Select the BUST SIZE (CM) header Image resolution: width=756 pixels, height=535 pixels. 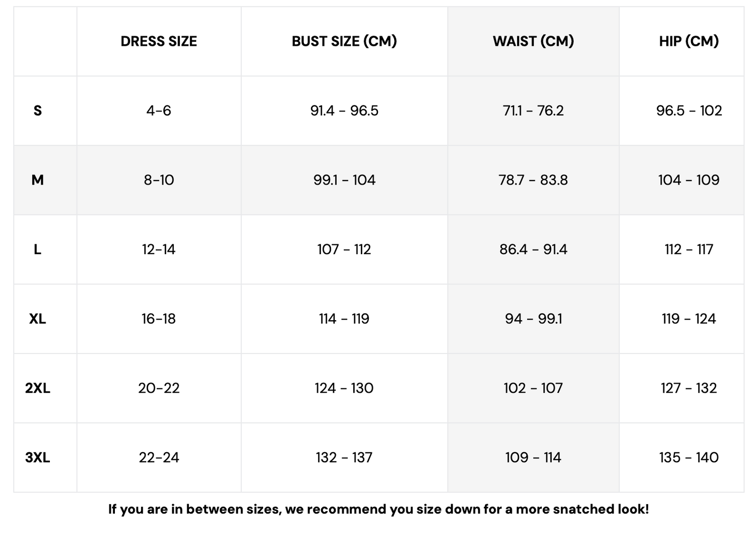point(344,41)
